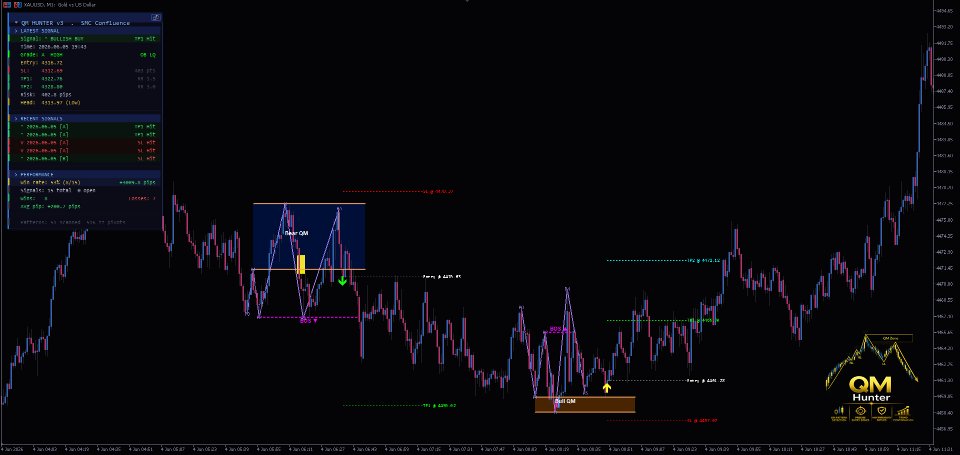This screenshot has width=960, height=455.
Task: Click the [B] SL Hit recent signal row
Action: [x=85, y=158]
